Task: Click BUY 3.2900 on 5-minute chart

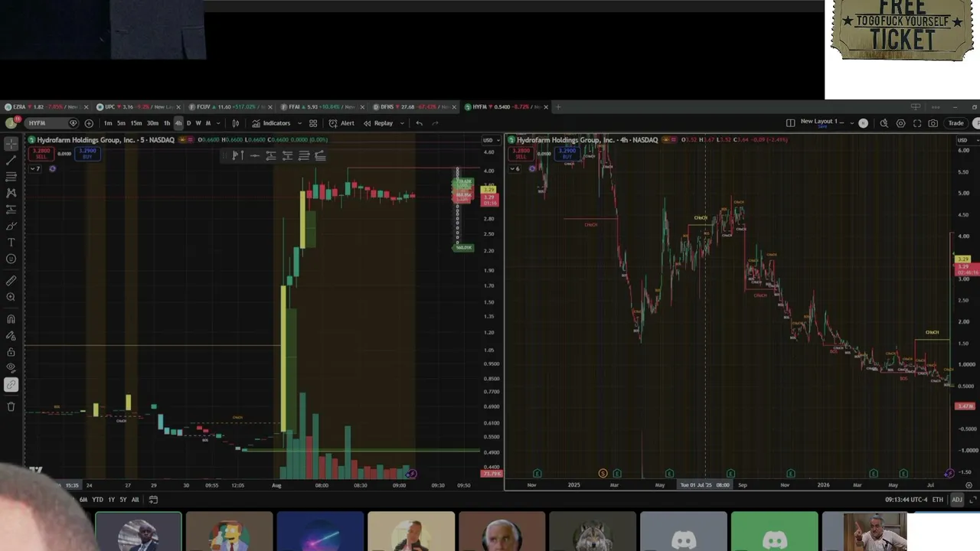Action: tap(87, 153)
